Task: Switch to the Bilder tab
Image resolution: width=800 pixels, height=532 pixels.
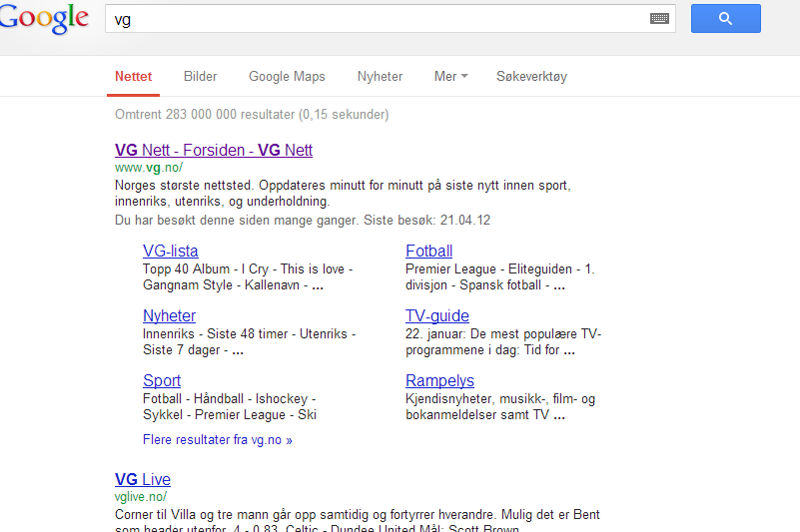Action: click(200, 77)
